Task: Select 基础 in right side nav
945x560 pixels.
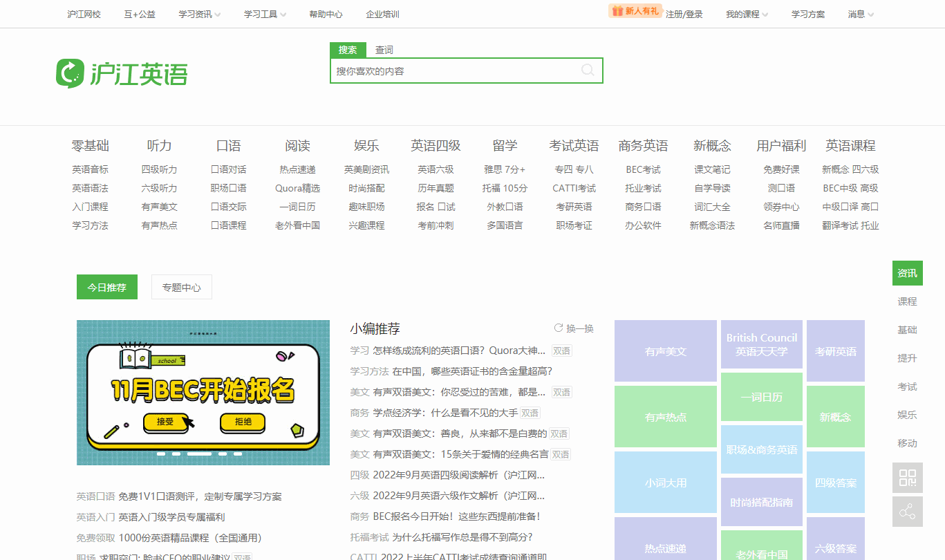Action: [907, 330]
